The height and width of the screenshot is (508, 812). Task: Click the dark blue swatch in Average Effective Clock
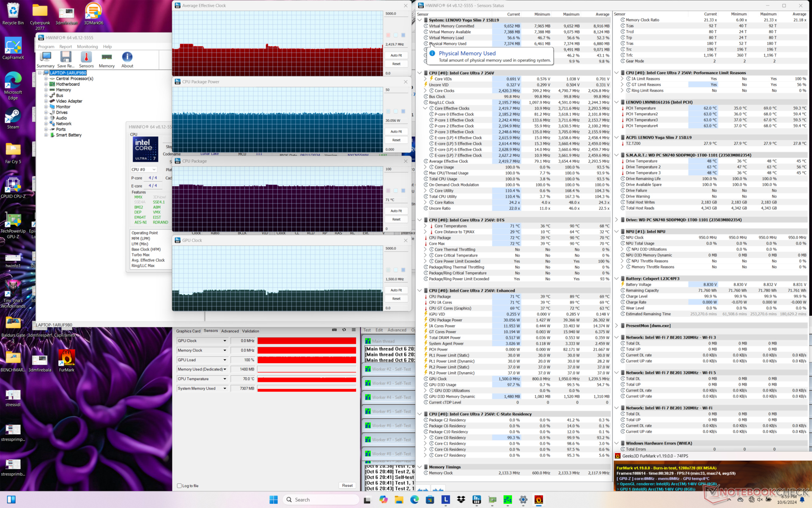(403, 35)
